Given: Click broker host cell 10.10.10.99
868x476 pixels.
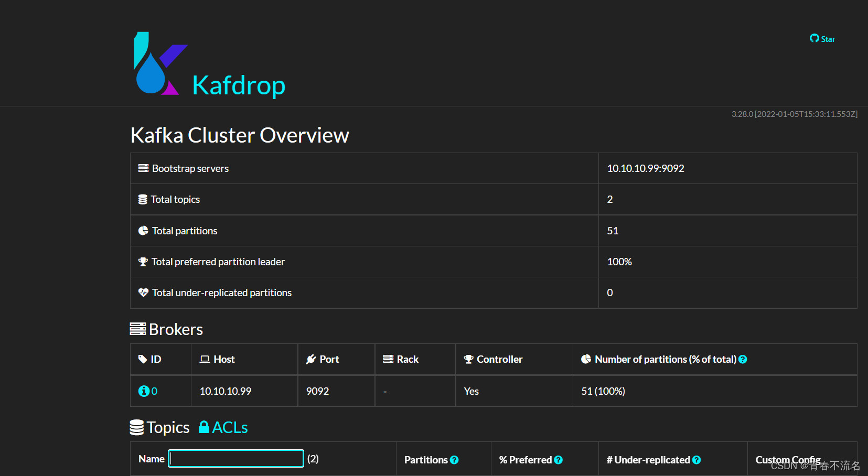Looking at the screenshot, I should click(x=226, y=391).
